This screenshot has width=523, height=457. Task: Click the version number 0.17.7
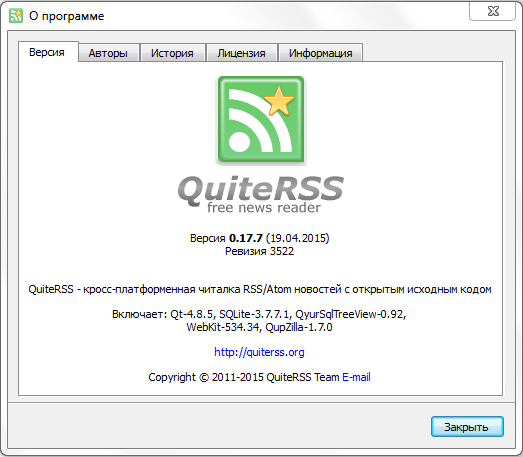(x=246, y=238)
